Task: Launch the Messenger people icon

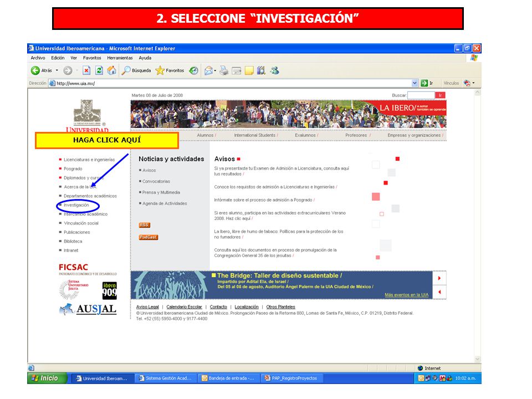Action: [274, 70]
